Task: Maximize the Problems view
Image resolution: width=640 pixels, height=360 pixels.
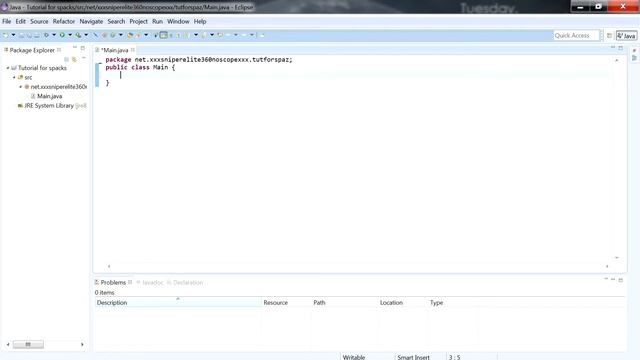Action: [620, 280]
